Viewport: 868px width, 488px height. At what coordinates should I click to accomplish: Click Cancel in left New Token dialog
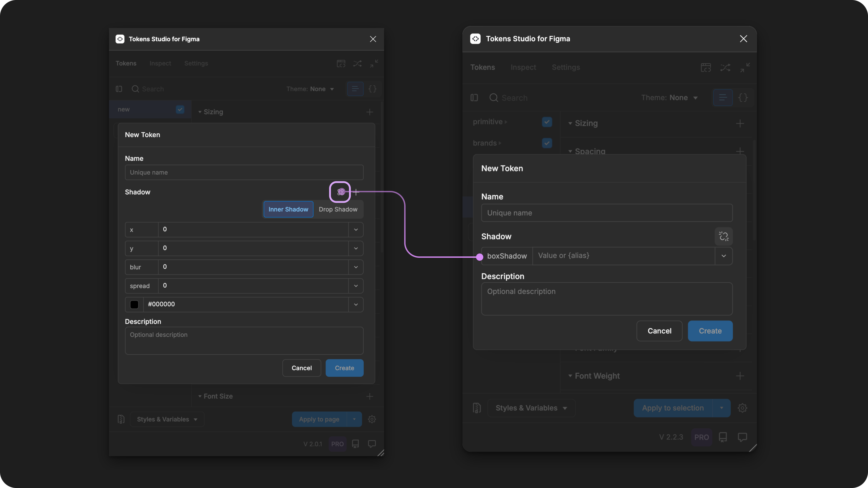point(302,368)
